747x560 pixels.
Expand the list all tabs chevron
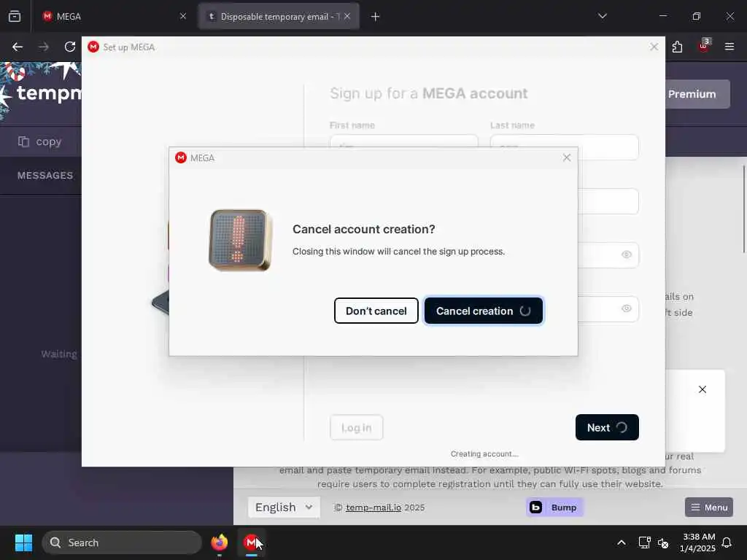[x=602, y=16]
